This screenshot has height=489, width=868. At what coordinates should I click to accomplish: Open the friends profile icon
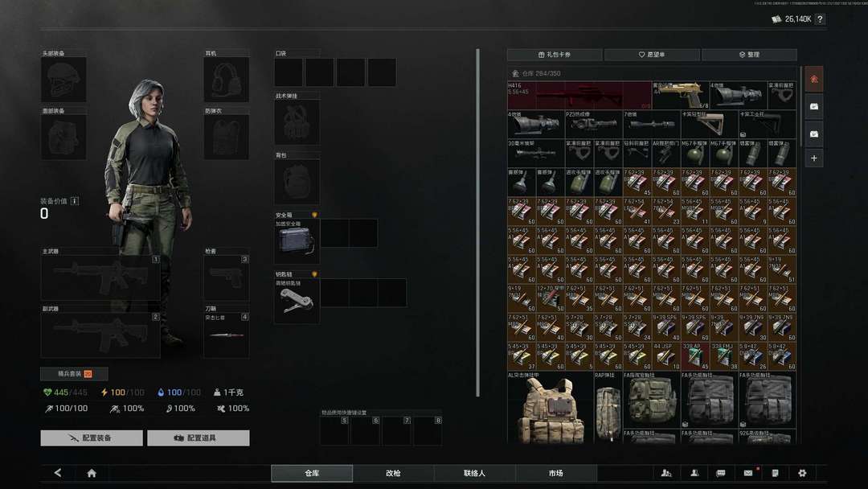pos(694,473)
